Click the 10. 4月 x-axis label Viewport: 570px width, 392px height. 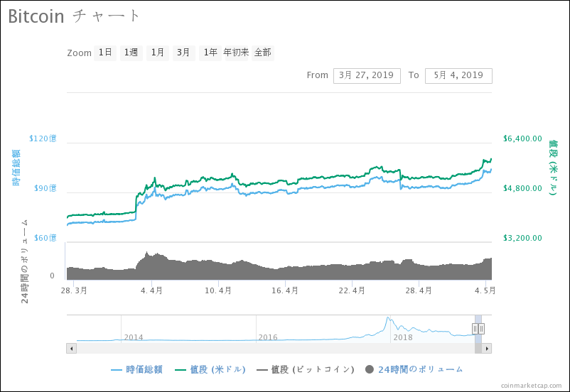tap(218, 290)
